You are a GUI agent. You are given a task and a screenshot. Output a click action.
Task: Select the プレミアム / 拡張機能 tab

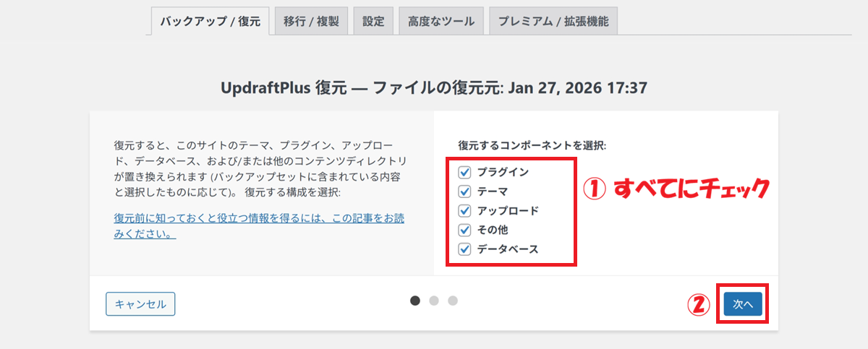(553, 21)
